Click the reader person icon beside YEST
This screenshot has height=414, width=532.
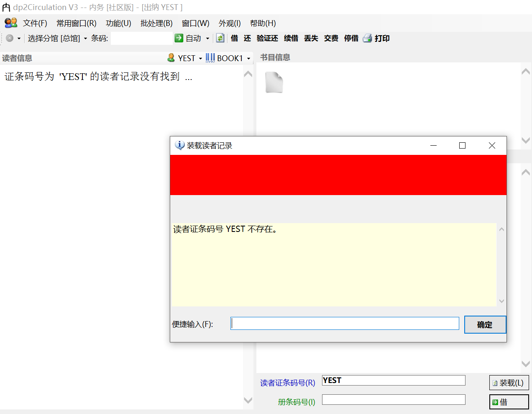pos(171,58)
